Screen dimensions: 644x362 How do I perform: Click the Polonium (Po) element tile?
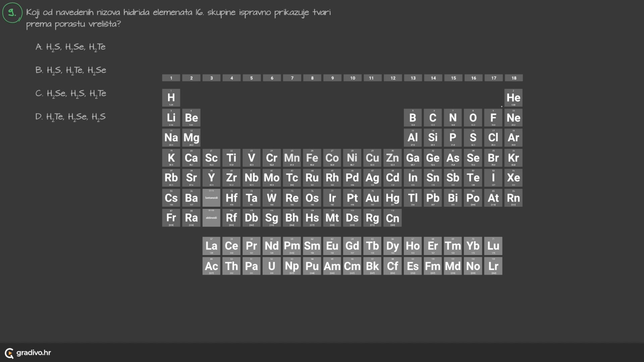473,198
